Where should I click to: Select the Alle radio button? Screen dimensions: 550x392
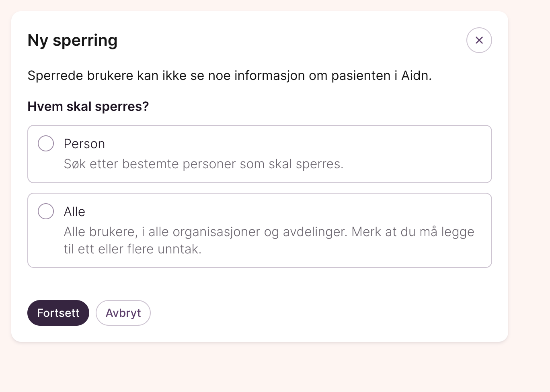pos(46,211)
